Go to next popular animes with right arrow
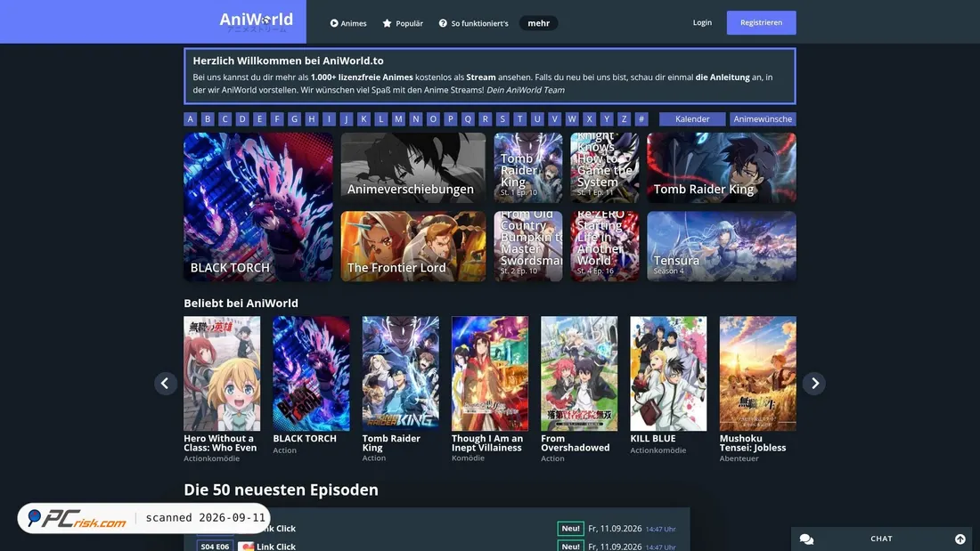 pos(813,383)
